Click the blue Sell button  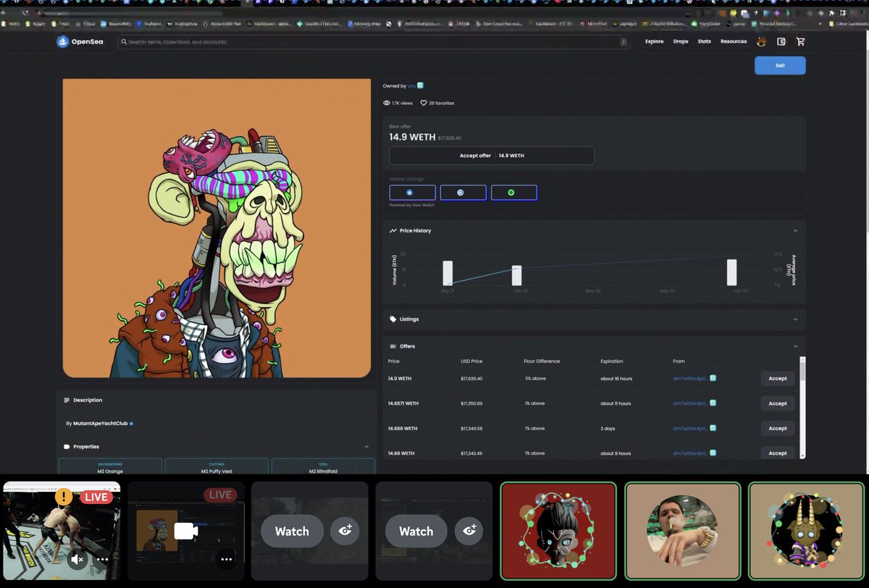[780, 65]
